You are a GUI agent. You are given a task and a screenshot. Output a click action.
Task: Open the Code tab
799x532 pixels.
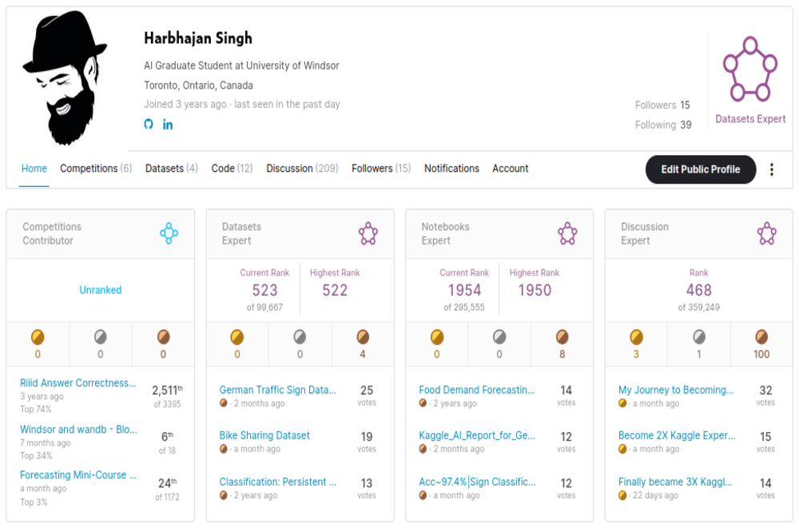coord(232,169)
